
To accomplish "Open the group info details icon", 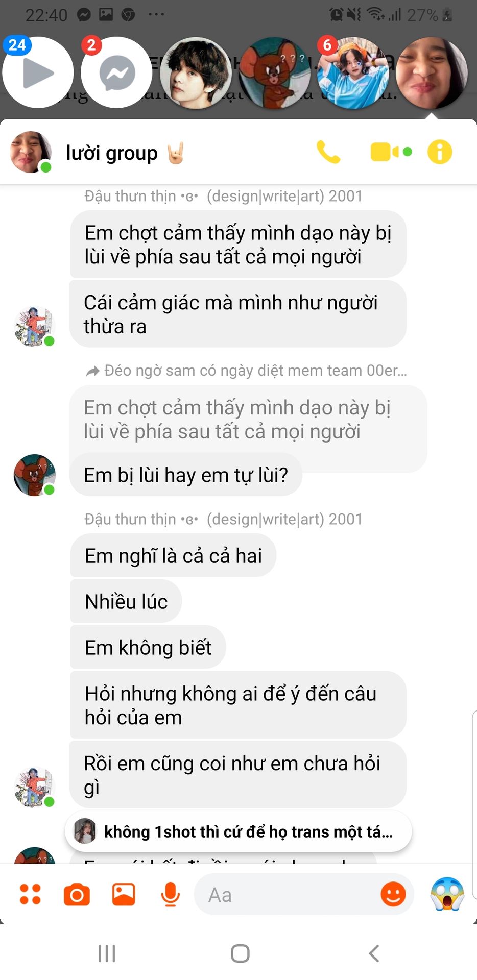I will point(440,152).
